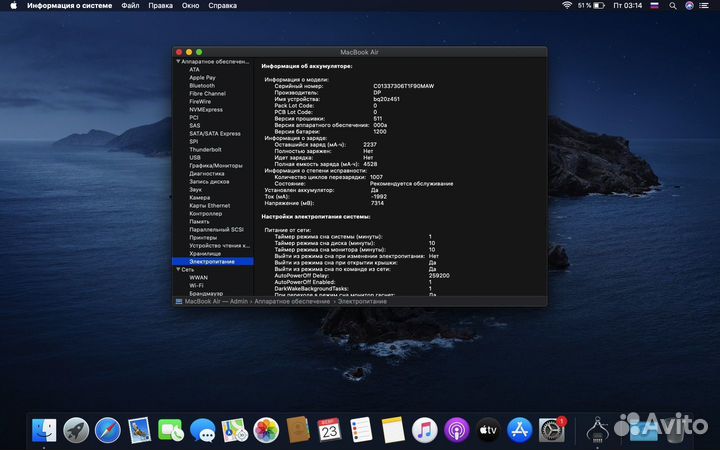Click battery 51% indicator in menu bar
The width and height of the screenshot is (720, 450).
tap(591, 6)
